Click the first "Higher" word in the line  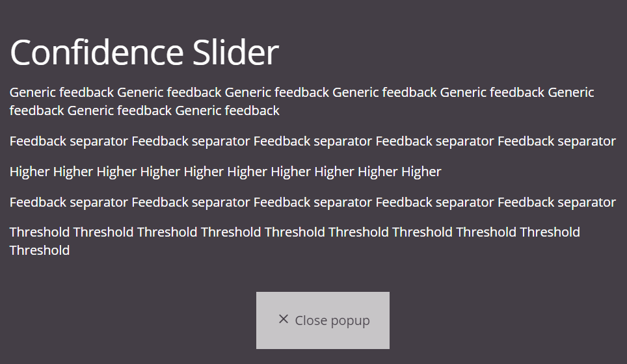pyautogui.click(x=29, y=172)
